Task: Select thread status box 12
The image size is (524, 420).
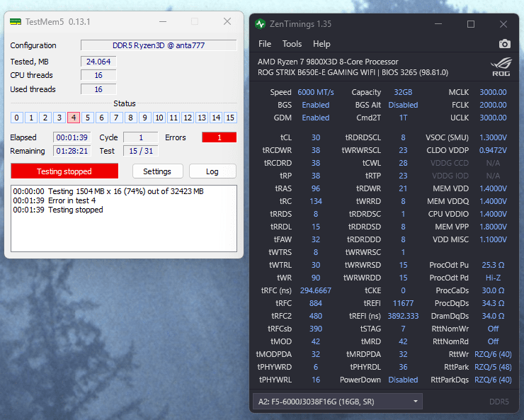Action: point(188,118)
